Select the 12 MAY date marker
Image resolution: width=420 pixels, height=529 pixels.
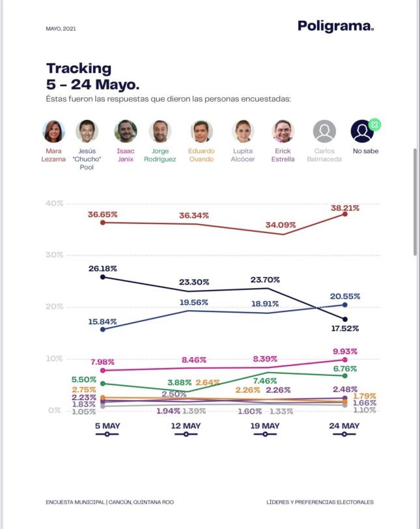186,433
